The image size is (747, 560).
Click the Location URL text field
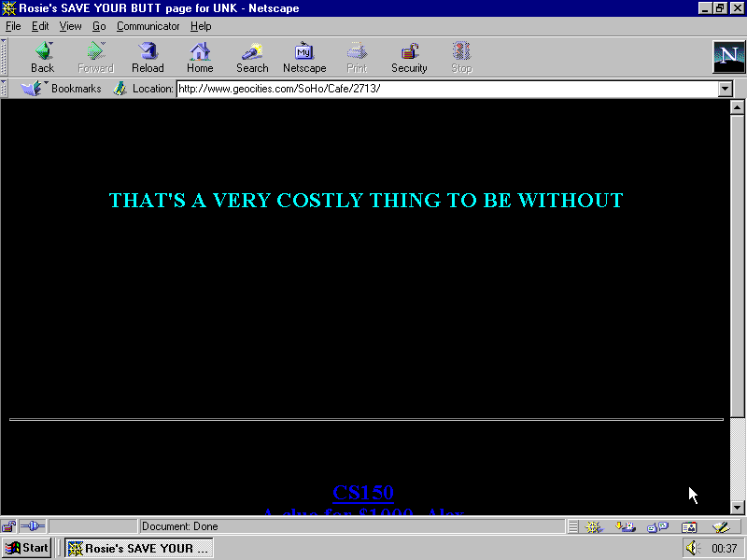click(446, 89)
